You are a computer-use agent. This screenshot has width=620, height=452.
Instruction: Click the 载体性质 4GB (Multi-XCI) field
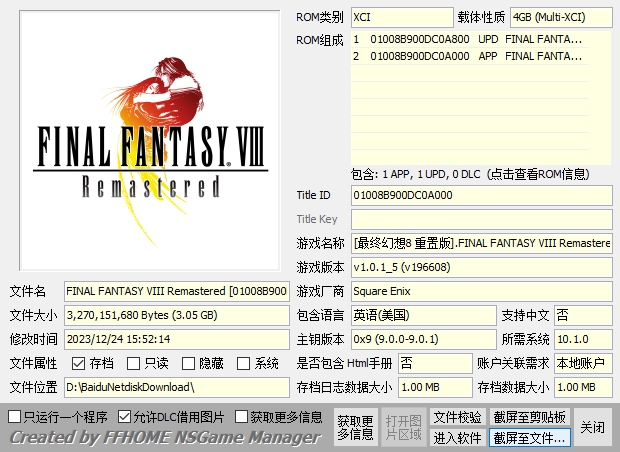click(561, 17)
